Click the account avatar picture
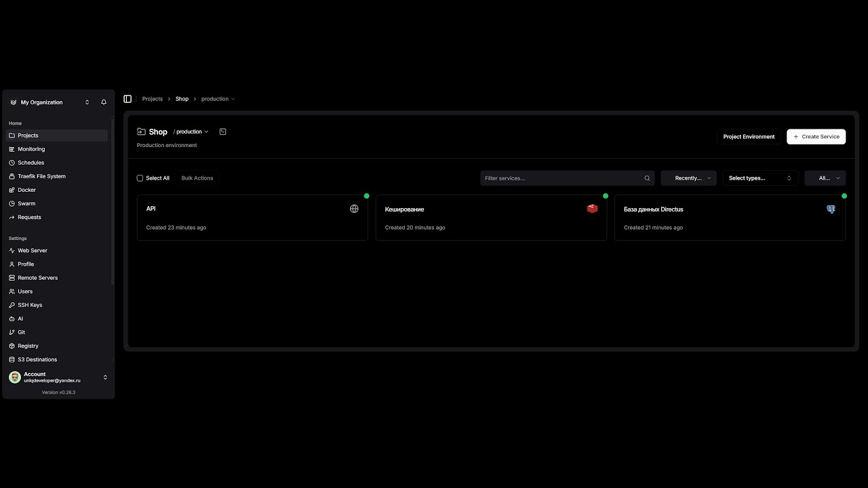Screen dimensions: 868x488 (15, 378)
